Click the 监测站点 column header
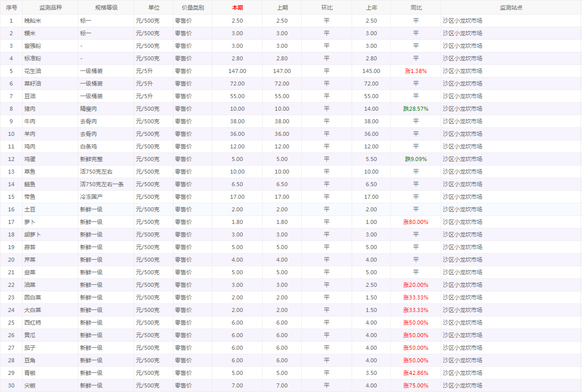The height and width of the screenshot is (392, 582). click(x=511, y=8)
